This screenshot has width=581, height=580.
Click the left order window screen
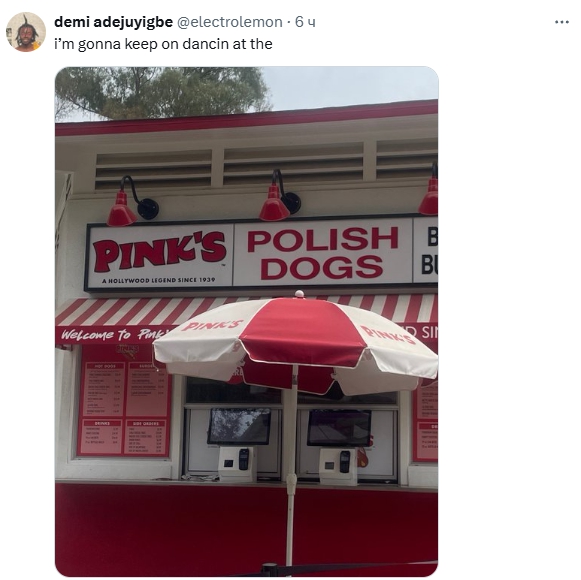(x=239, y=427)
